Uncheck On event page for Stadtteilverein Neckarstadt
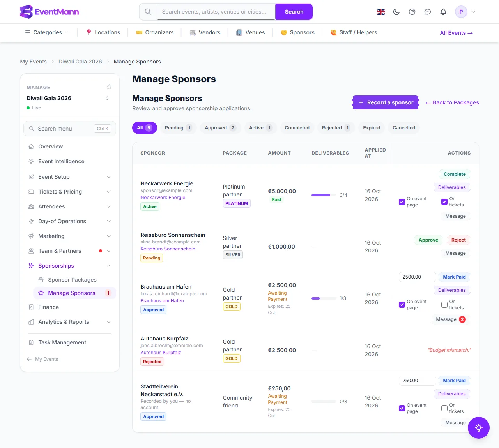Viewport: 499px width, 448px height. (402, 408)
